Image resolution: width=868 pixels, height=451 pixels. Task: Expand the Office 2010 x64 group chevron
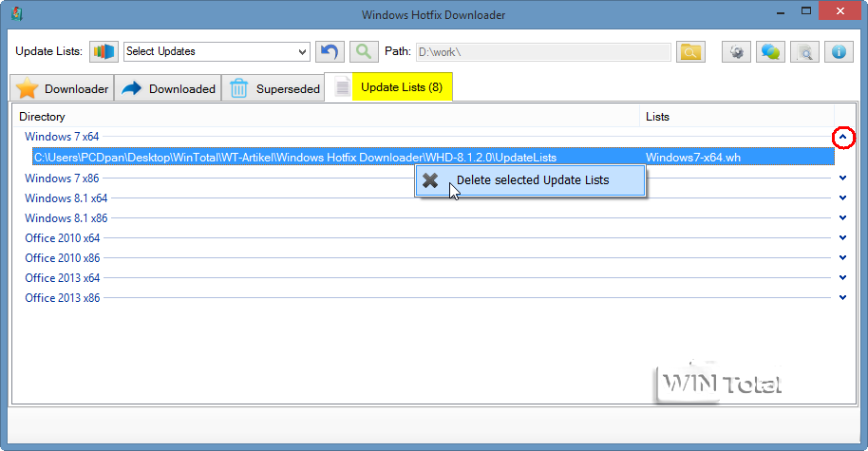843,238
